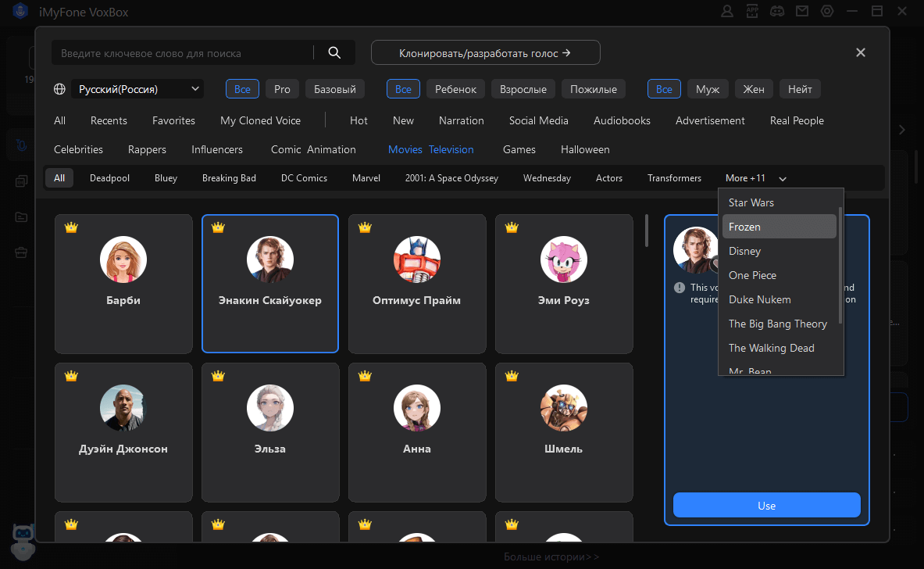Image resolution: width=924 pixels, height=569 pixels.
Task: Choose Disney from dropdown list
Action: (779, 251)
